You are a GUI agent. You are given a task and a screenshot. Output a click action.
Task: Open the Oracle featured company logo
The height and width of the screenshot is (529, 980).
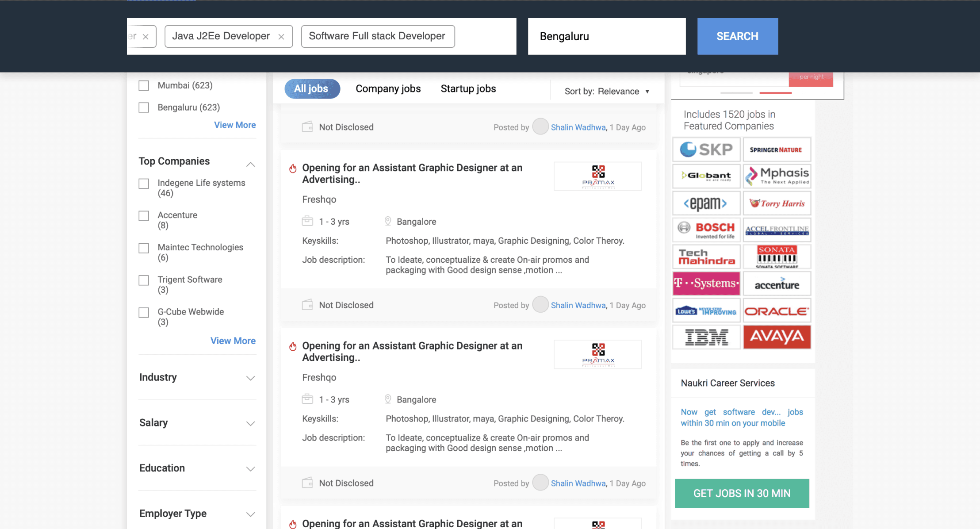[777, 311]
